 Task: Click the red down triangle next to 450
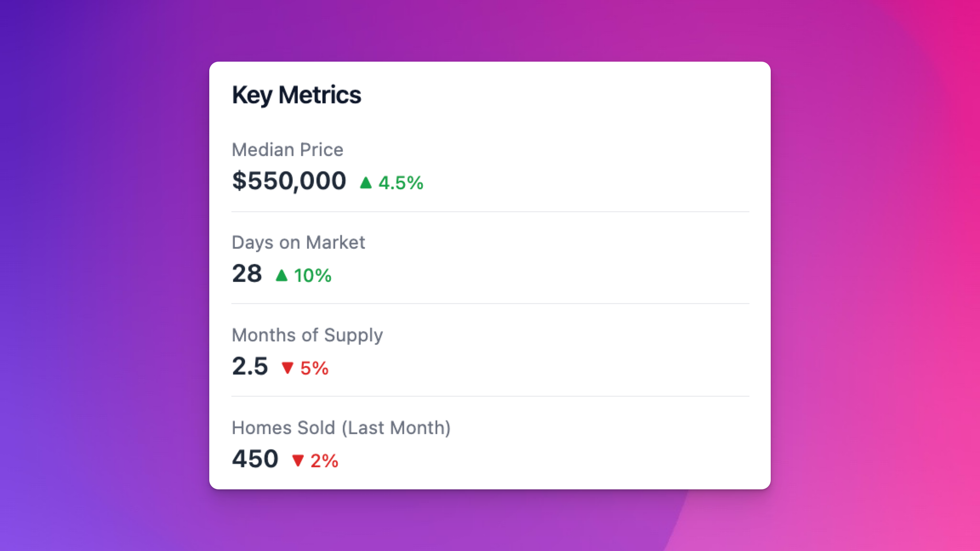298,460
